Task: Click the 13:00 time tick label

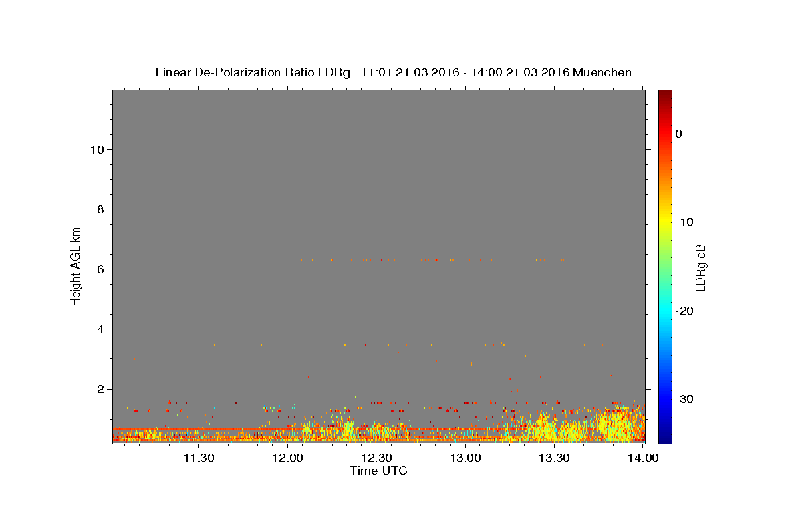Action: point(465,458)
